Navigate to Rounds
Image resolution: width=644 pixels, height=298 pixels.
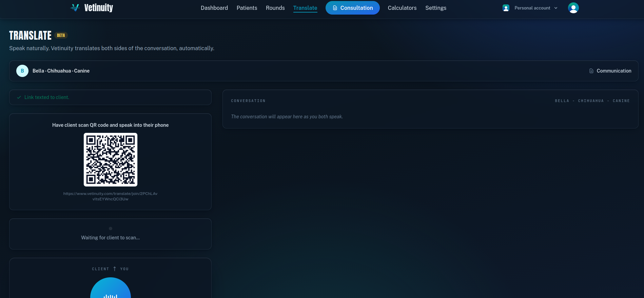click(275, 8)
